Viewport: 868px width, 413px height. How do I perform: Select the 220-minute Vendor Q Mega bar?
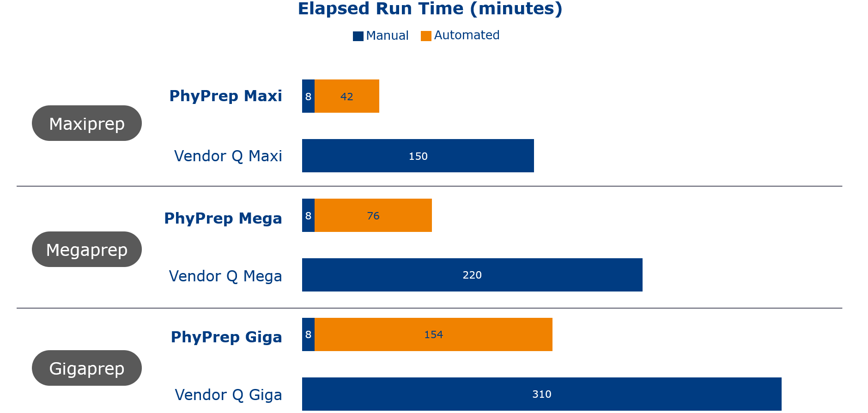click(472, 275)
